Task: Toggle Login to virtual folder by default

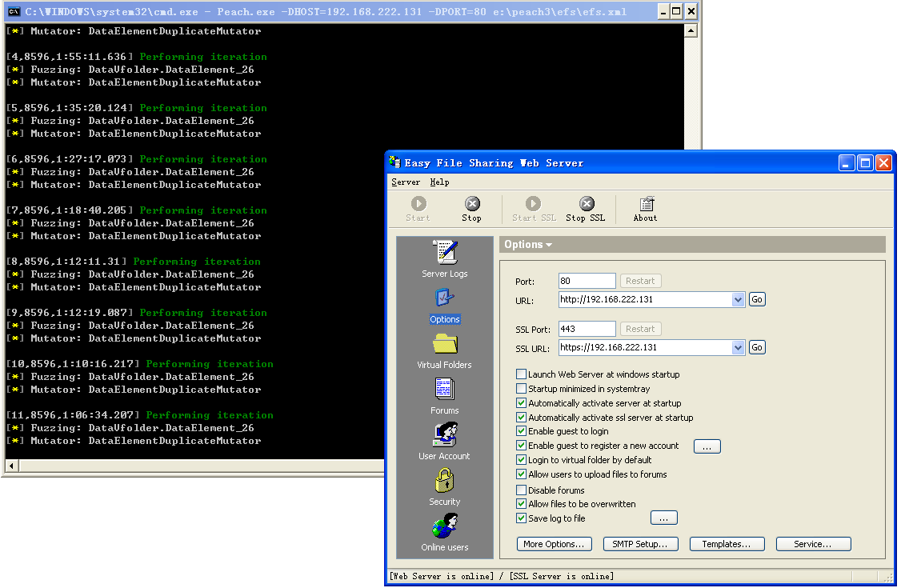Action: [521, 459]
